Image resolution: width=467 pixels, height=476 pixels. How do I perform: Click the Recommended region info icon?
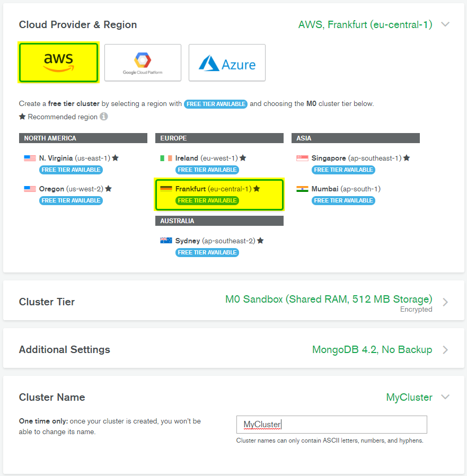click(104, 117)
